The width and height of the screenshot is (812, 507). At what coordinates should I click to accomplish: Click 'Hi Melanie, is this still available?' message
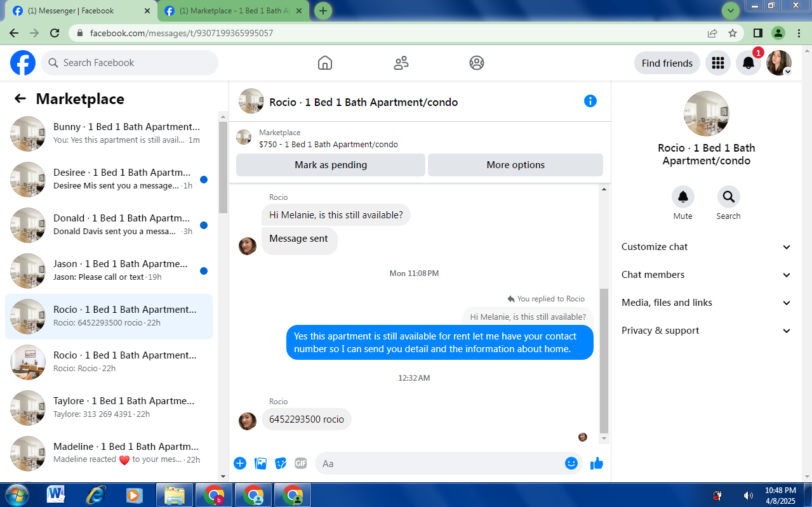pyautogui.click(x=336, y=215)
